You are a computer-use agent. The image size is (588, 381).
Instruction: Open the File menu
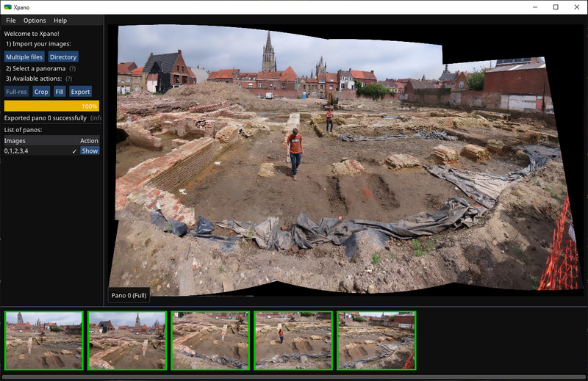pyautogui.click(x=10, y=21)
